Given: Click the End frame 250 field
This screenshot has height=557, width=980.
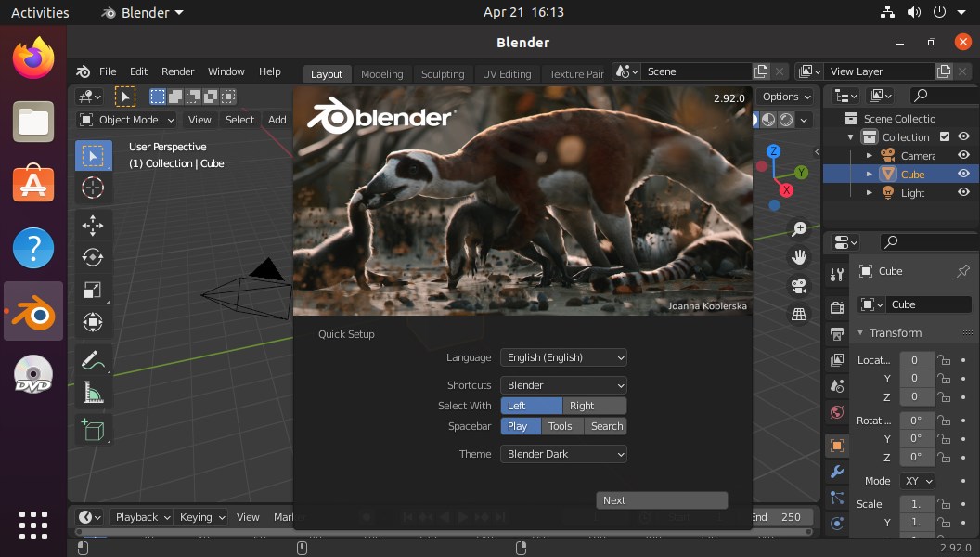Looking at the screenshot, I should click(x=782, y=517).
